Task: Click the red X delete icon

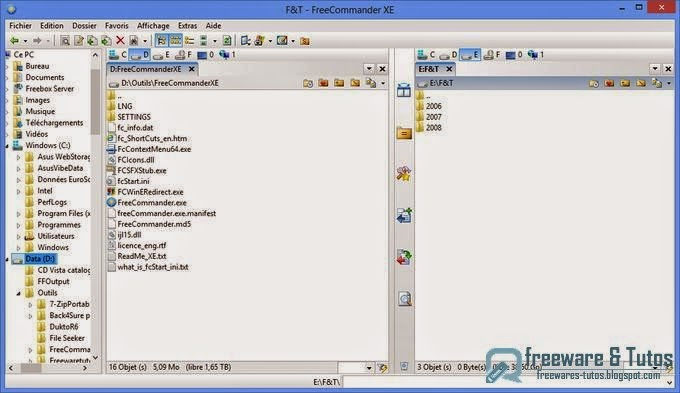Action: tap(120, 41)
